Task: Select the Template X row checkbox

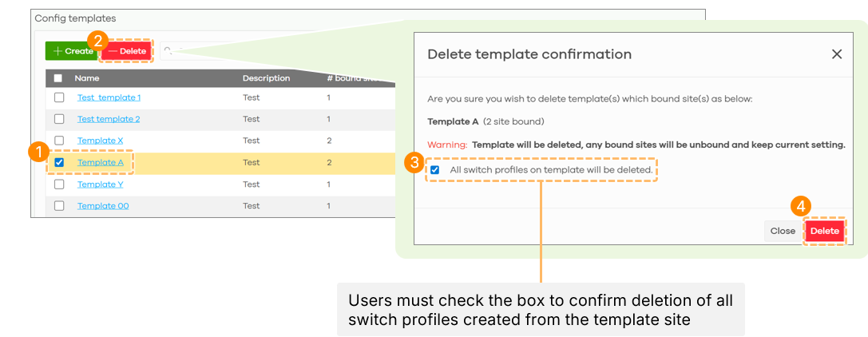Action: click(x=59, y=141)
